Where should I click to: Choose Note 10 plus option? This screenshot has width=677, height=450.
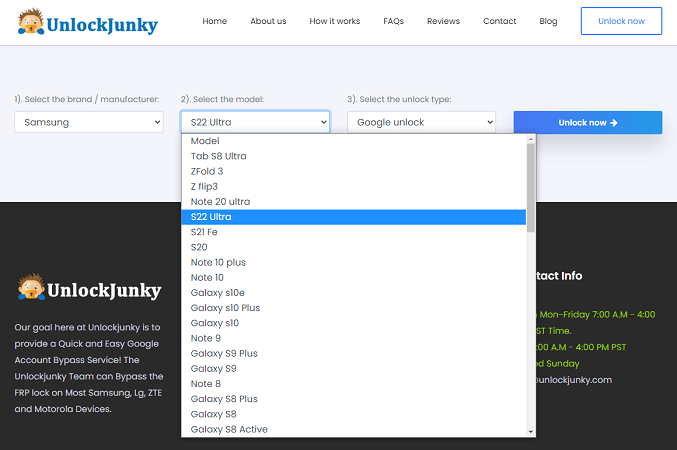(354, 263)
